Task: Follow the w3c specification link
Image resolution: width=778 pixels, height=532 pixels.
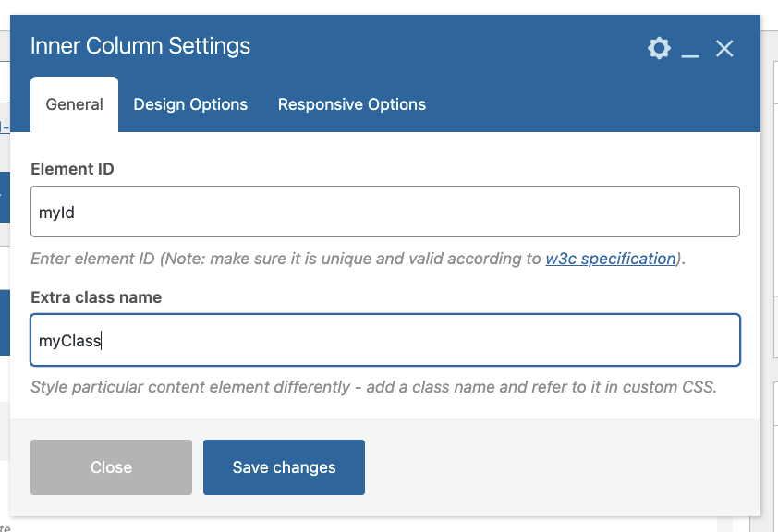Action: (610, 259)
